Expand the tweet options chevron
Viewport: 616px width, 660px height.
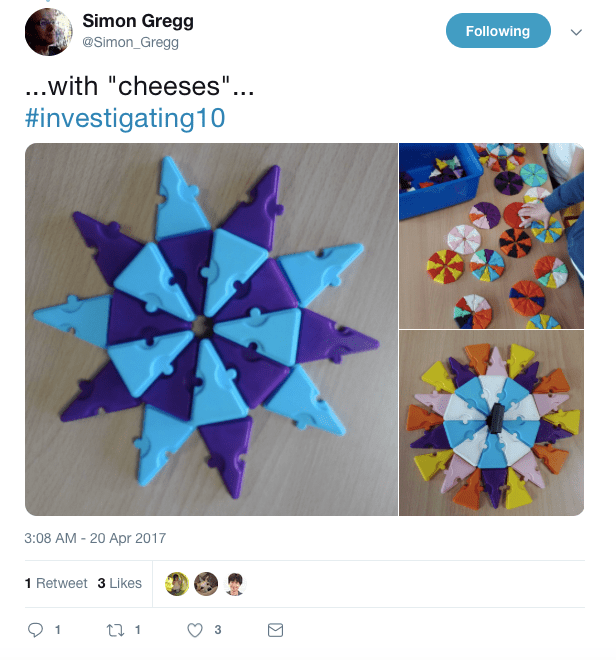(576, 32)
